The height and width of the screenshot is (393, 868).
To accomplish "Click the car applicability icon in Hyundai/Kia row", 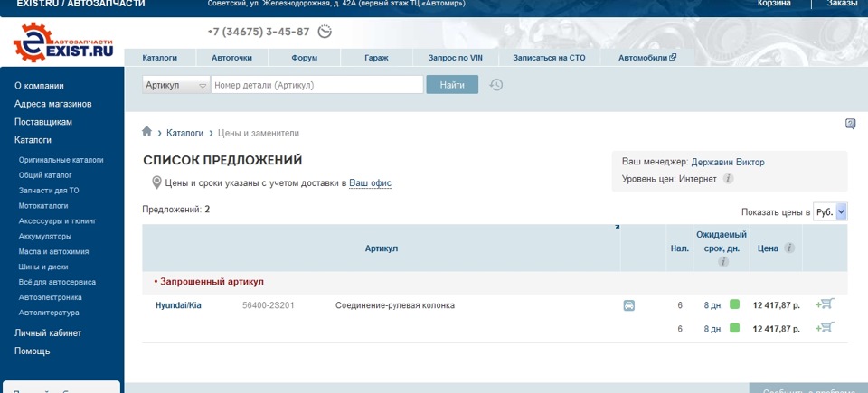I will (629, 305).
